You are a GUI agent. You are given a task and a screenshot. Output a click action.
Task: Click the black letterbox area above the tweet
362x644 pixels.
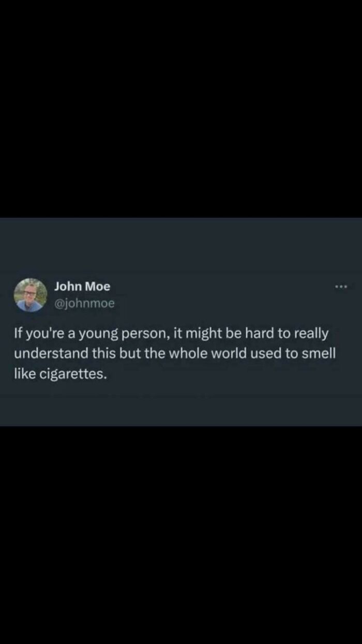coord(181,109)
